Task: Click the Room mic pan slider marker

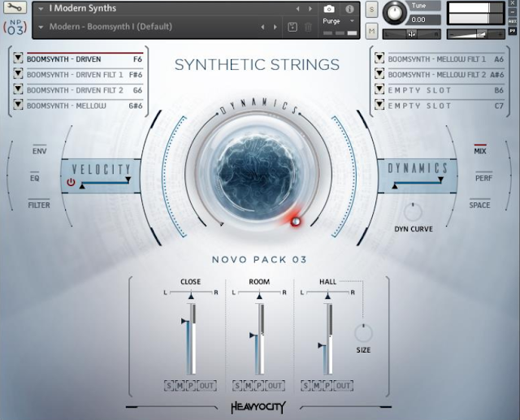Action: 259,296
